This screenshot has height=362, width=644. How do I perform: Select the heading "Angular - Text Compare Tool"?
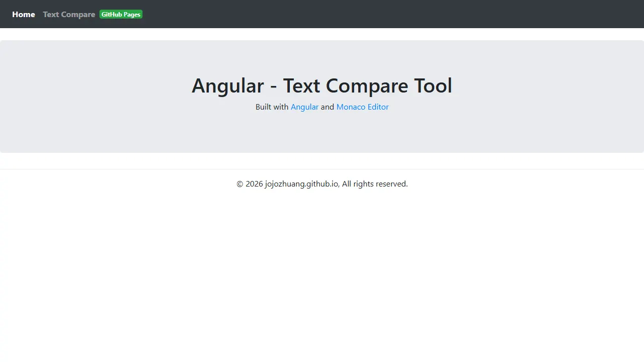click(x=322, y=85)
